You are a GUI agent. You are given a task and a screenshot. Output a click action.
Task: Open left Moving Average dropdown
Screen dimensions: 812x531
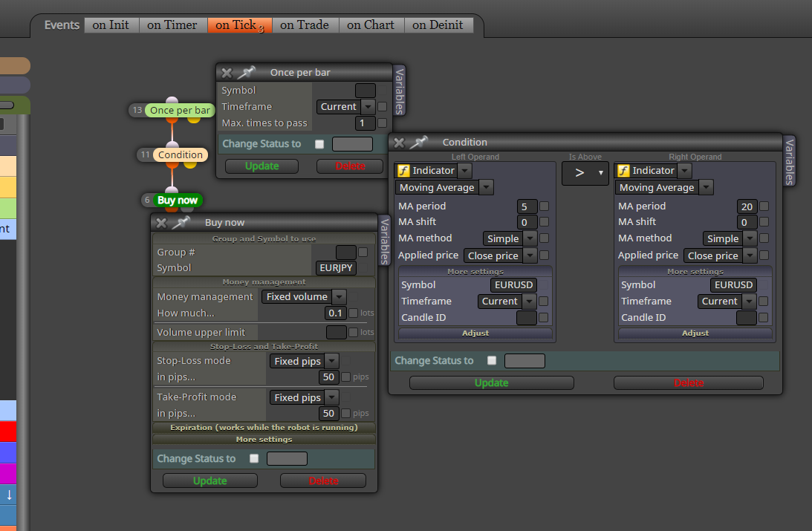(x=444, y=187)
